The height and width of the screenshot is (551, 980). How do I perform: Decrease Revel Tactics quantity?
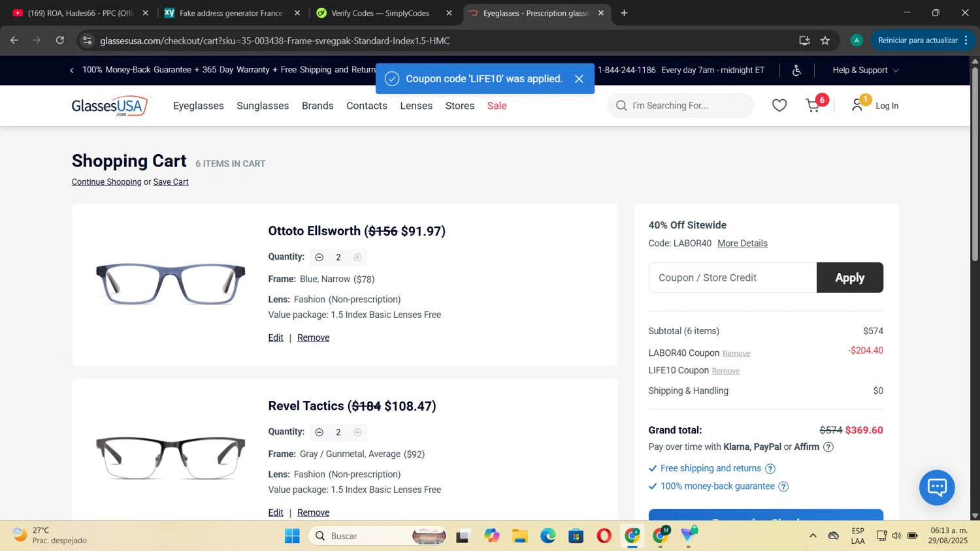(319, 432)
